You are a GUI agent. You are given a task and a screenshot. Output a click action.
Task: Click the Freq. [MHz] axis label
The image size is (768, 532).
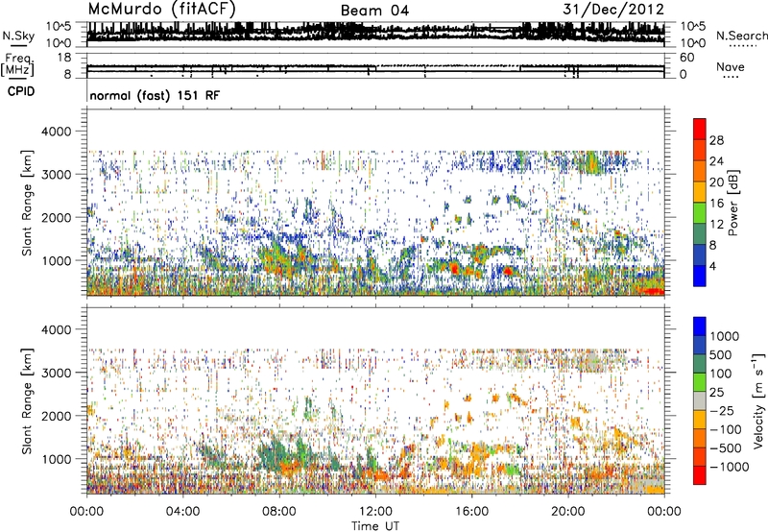(x=17, y=64)
